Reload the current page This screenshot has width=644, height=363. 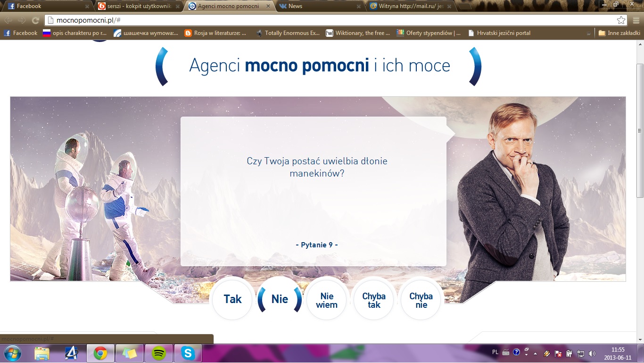[35, 20]
